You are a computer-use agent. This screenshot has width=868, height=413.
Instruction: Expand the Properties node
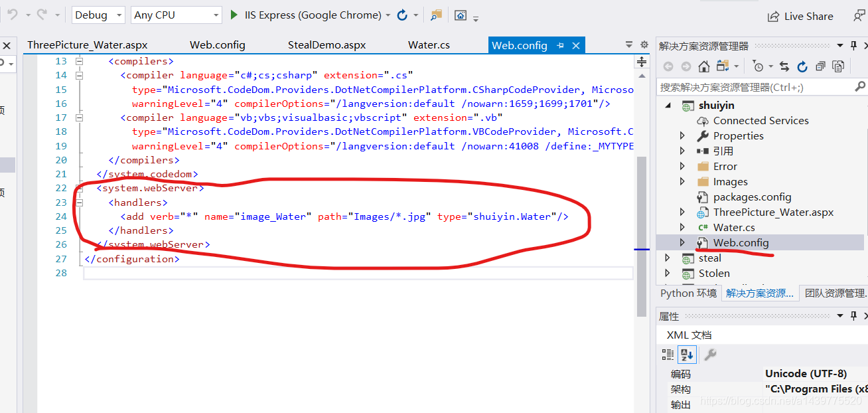tap(682, 135)
